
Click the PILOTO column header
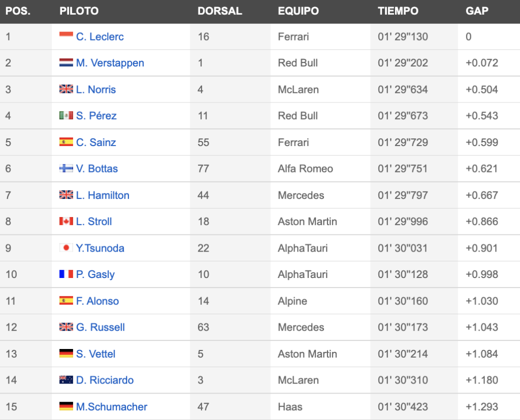[x=79, y=11]
